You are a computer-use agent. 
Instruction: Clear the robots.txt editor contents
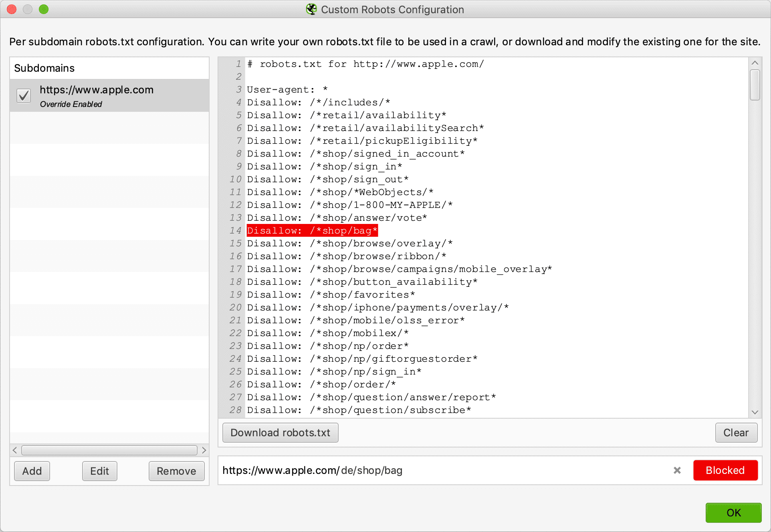[736, 433]
